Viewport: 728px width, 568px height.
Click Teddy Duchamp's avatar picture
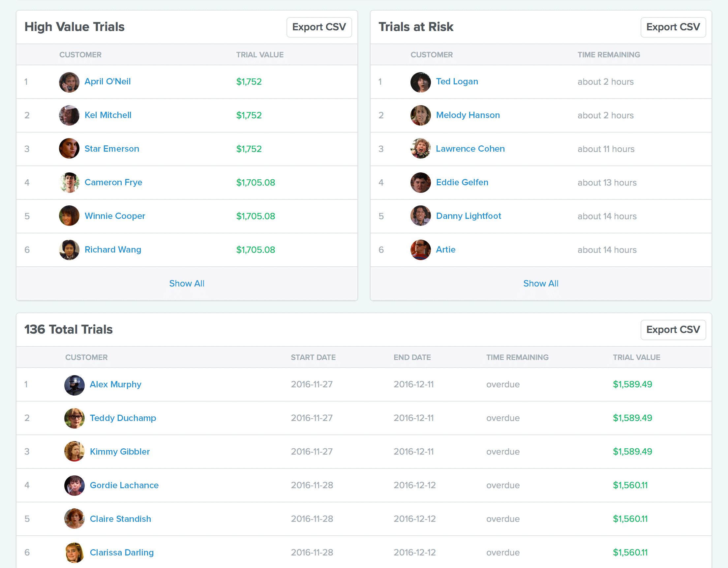pyautogui.click(x=74, y=418)
